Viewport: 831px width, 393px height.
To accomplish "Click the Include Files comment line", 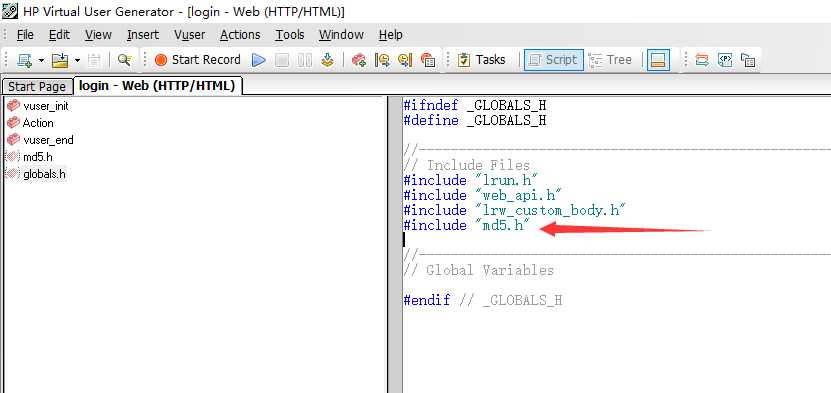I will [x=466, y=166].
